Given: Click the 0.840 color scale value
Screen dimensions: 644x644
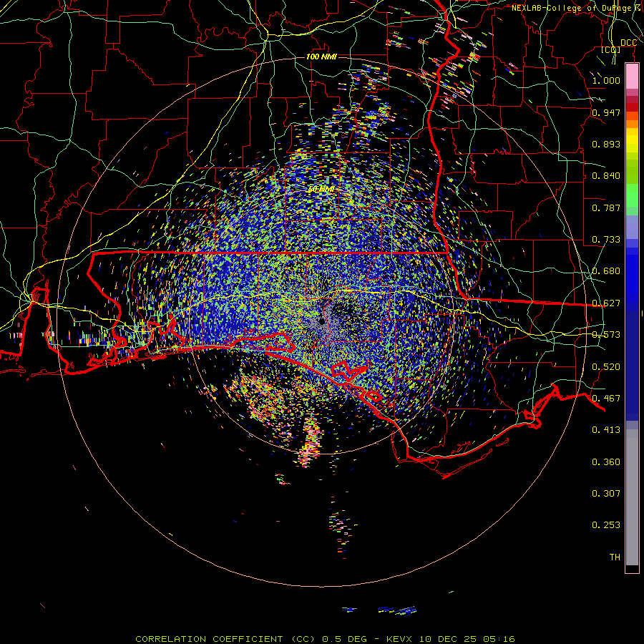Looking at the screenshot, I should 606,176.
